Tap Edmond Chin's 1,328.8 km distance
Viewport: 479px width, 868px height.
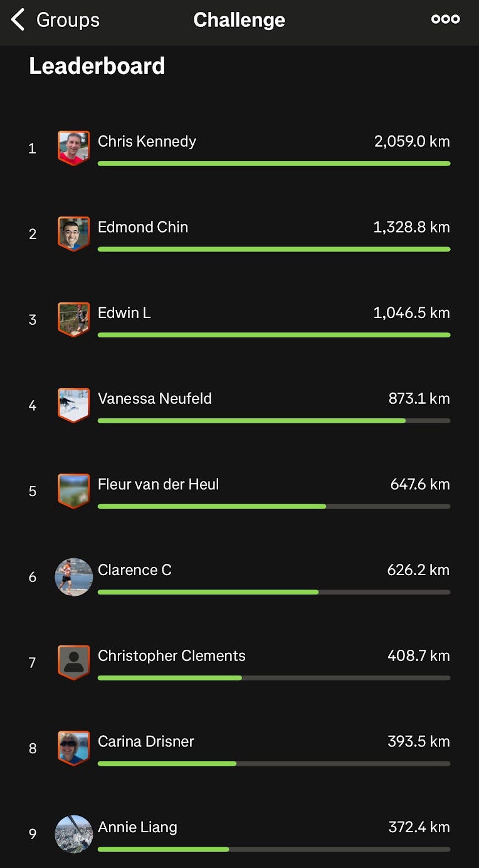click(x=411, y=227)
